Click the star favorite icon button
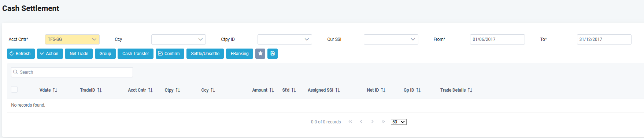The width and height of the screenshot is (644, 138). click(260, 54)
